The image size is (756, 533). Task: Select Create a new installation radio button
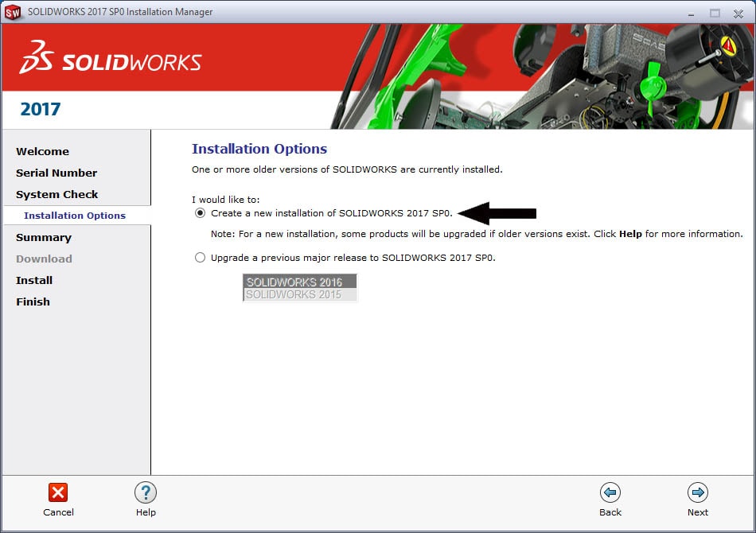(x=200, y=213)
